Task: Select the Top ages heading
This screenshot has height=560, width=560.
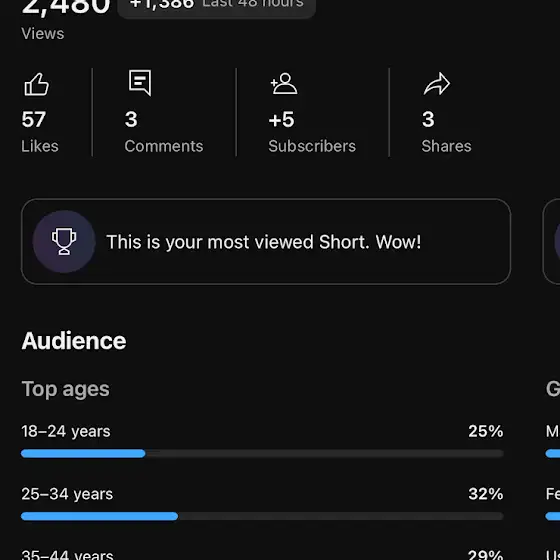Action: (x=65, y=389)
